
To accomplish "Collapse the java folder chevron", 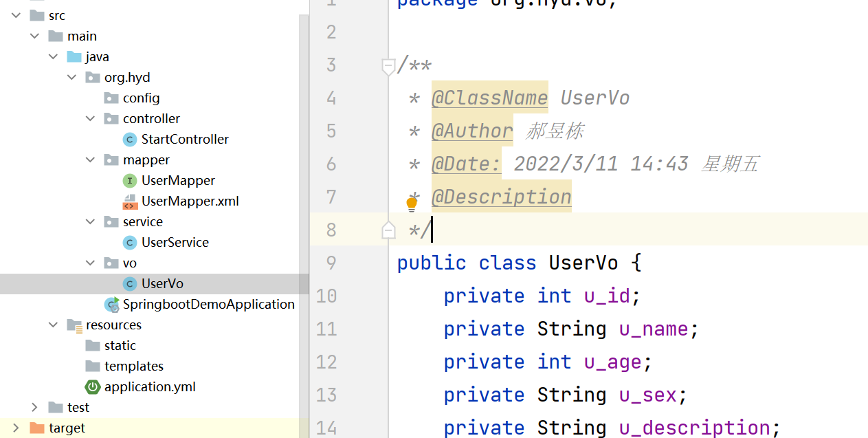I will pos(53,56).
